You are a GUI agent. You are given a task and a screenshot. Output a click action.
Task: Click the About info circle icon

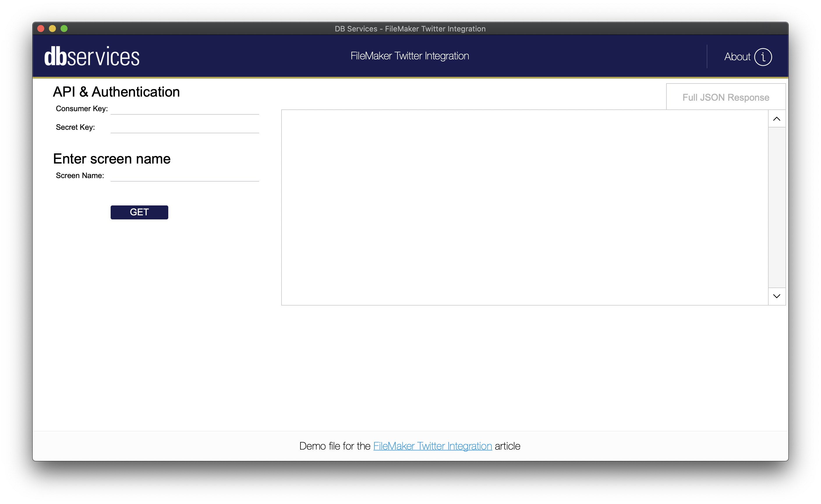pyautogui.click(x=763, y=57)
